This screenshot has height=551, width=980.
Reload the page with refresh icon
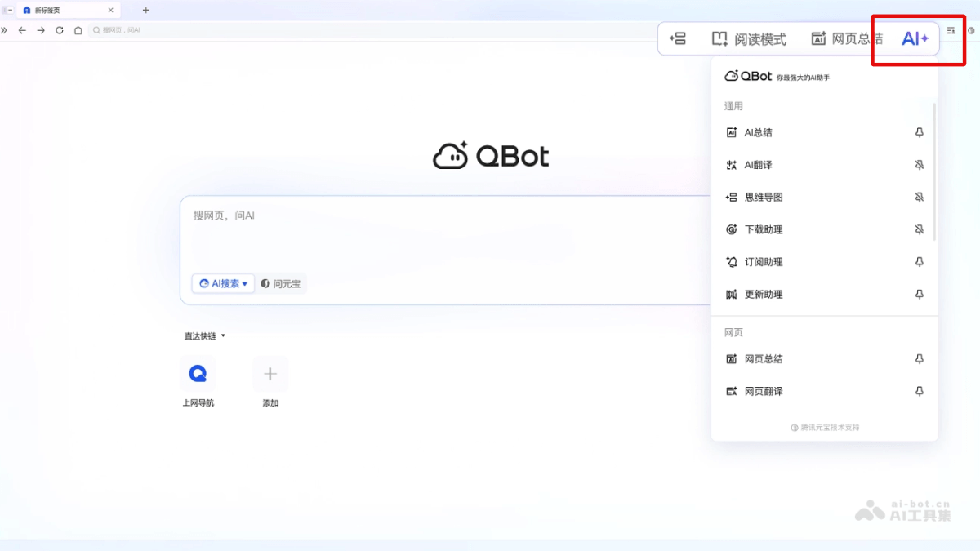coord(60,30)
